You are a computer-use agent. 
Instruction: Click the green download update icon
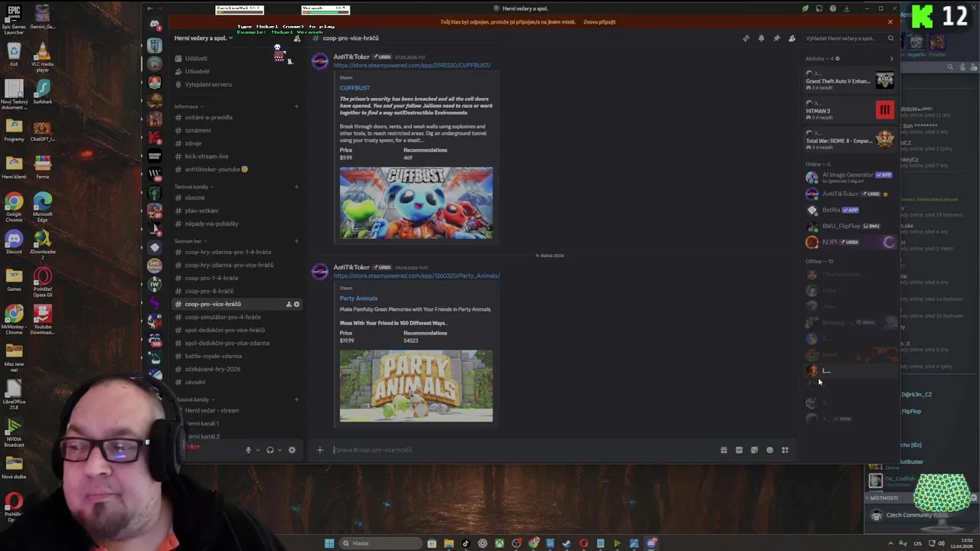coord(847,8)
